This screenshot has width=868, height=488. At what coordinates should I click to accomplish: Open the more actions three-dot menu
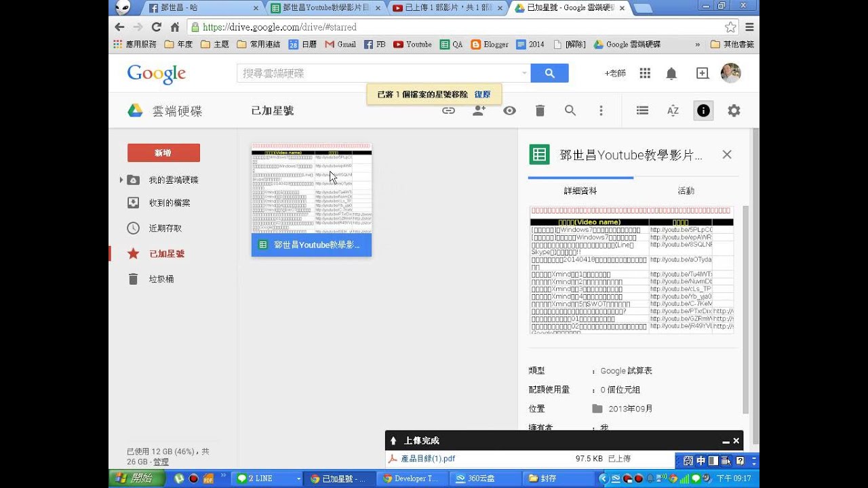pyautogui.click(x=601, y=110)
